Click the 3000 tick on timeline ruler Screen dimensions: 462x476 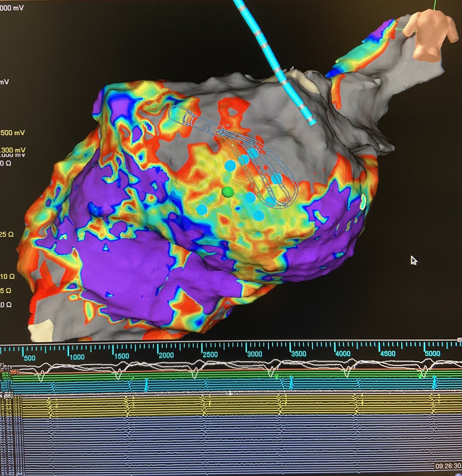click(254, 354)
